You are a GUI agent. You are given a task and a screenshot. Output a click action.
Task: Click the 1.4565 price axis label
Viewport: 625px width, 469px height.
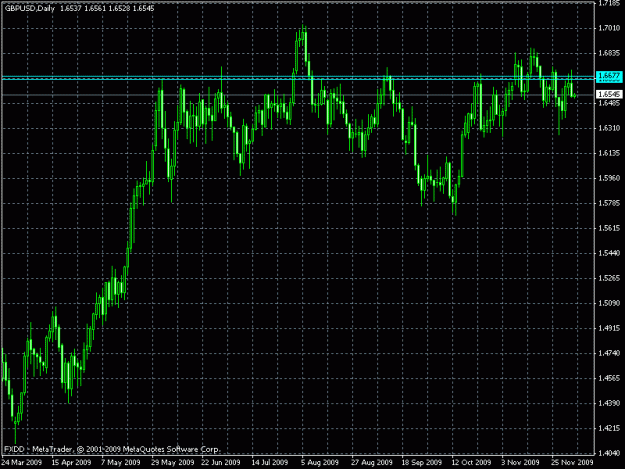tap(610, 378)
